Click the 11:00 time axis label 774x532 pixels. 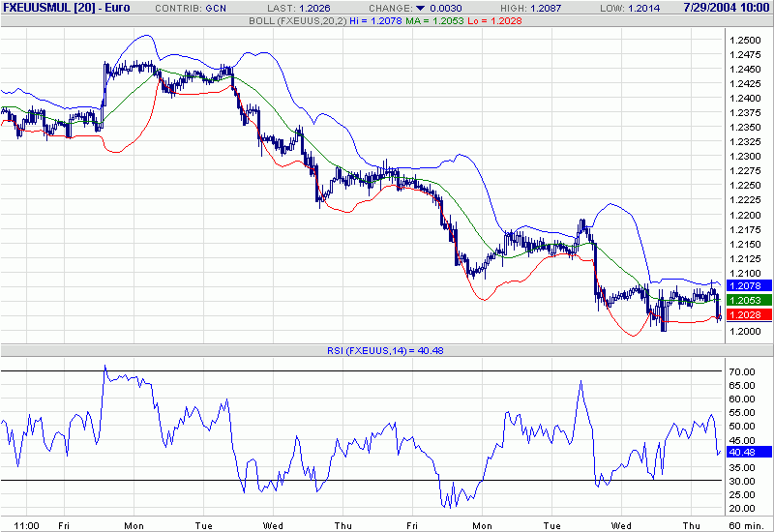26,525
